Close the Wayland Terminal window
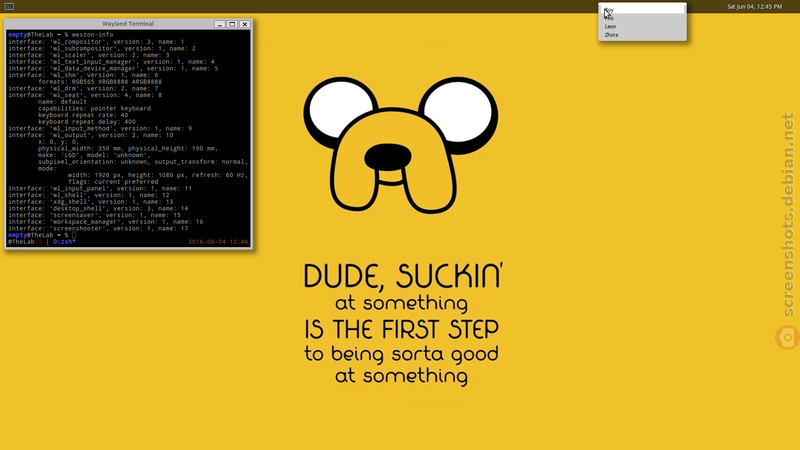The height and width of the screenshot is (450, 800). pyautogui.click(x=244, y=24)
